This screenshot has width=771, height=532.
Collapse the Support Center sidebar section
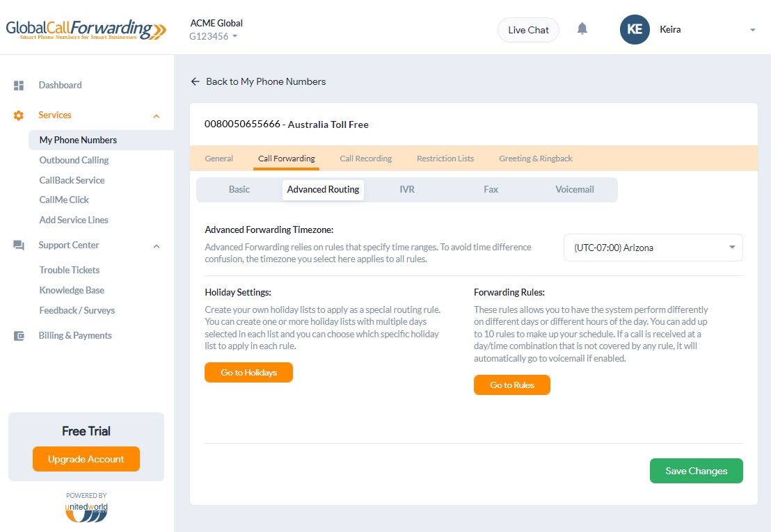[157, 245]
